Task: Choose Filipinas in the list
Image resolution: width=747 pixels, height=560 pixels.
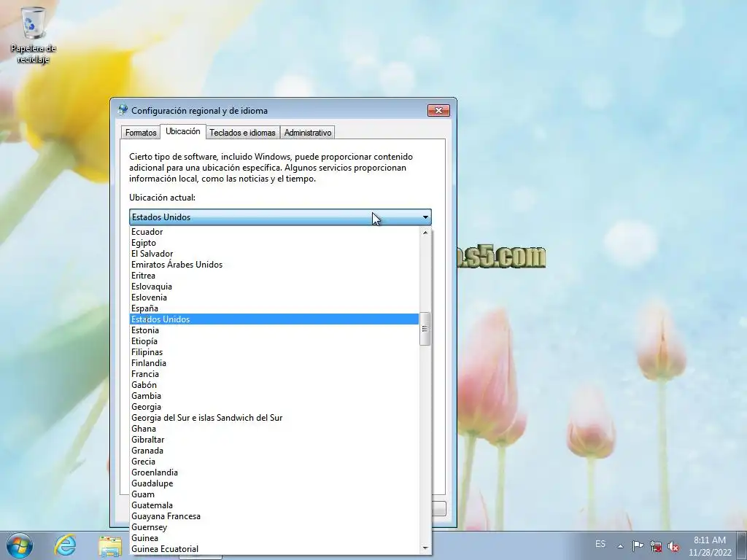Action: click(x=274, y=352)
